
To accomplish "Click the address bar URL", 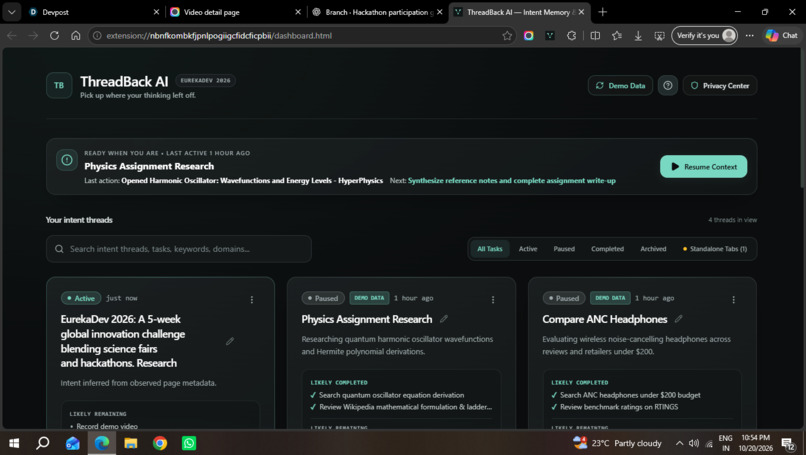I will 219,35.
